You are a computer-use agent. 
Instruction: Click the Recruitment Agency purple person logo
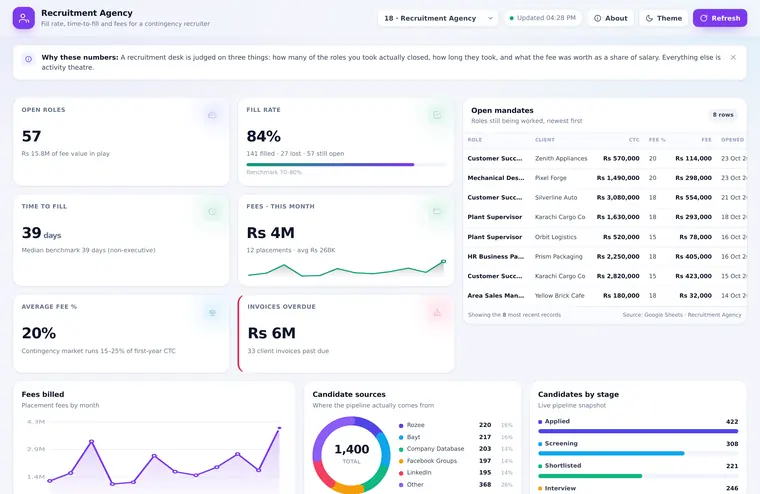(x=23, y=18)
